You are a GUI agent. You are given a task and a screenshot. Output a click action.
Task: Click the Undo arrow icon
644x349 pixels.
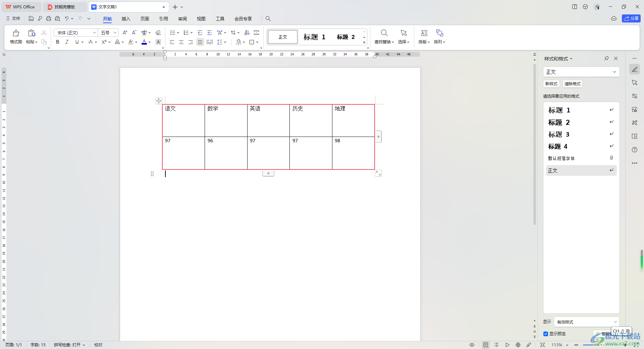(67, 18)
